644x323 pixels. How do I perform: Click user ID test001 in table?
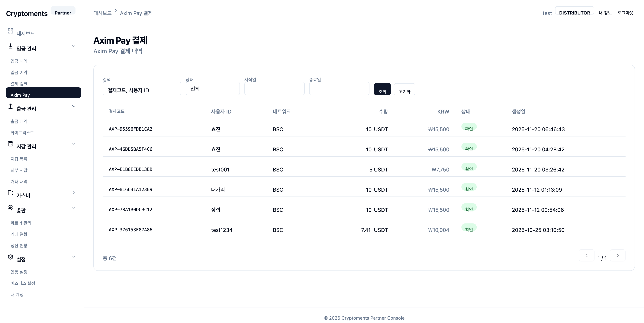point(220,170)
